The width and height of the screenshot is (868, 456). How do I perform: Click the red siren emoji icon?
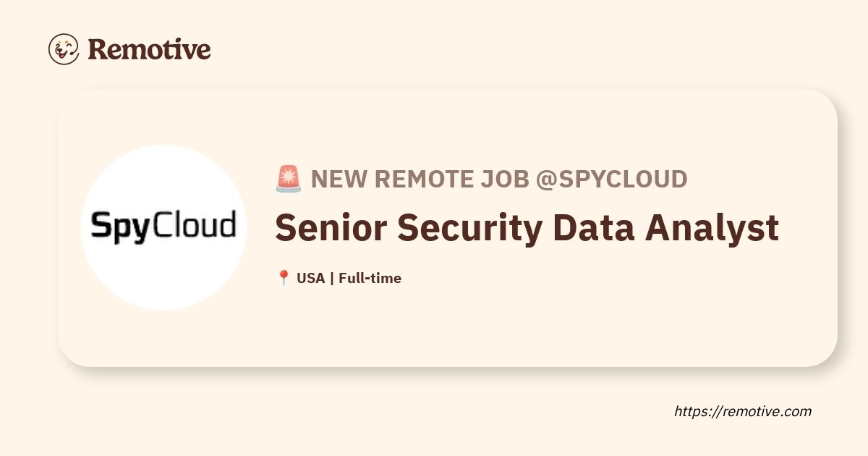pos(289,178)
